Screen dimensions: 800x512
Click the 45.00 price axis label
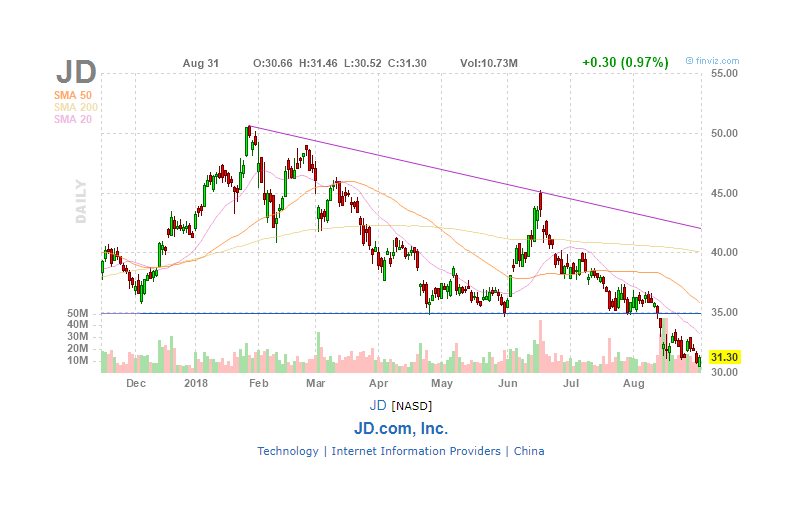724,193
